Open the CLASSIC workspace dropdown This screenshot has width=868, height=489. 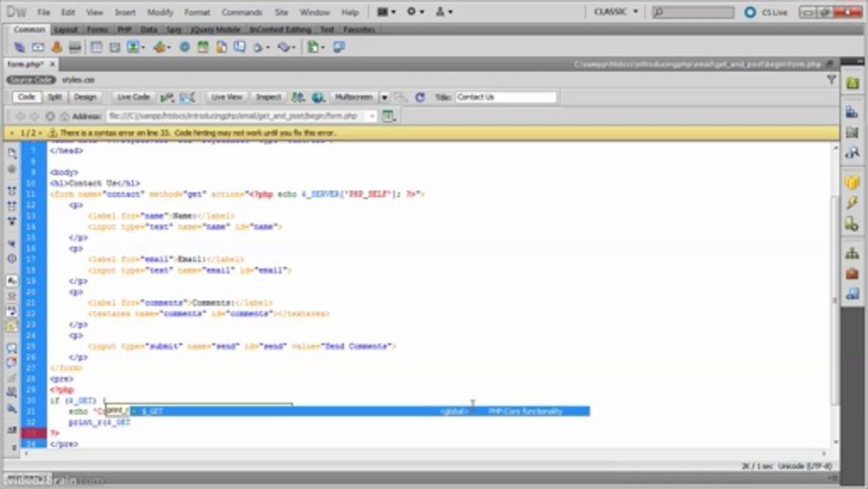[x=616, y=12]
